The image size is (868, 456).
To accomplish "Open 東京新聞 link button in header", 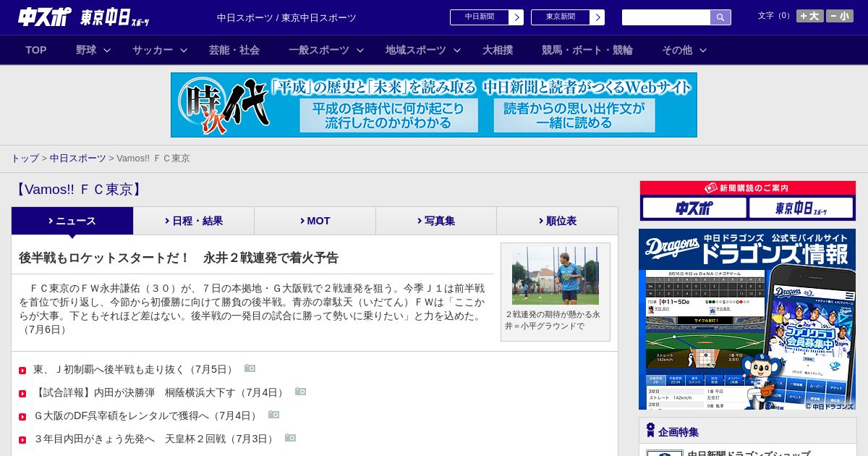I will pos(568,17).
